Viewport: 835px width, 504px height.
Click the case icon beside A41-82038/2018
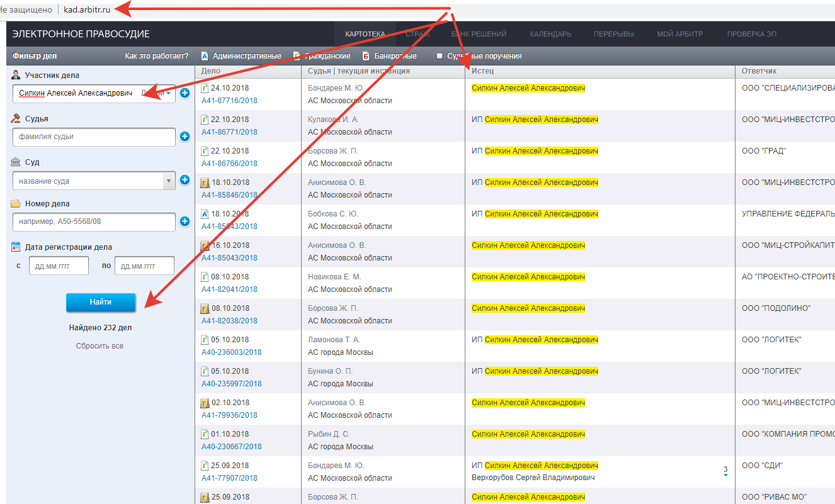pos(205,308)
